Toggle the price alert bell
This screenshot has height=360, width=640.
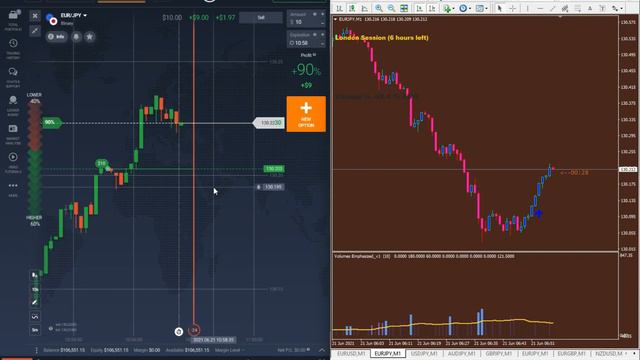point(76,37)
